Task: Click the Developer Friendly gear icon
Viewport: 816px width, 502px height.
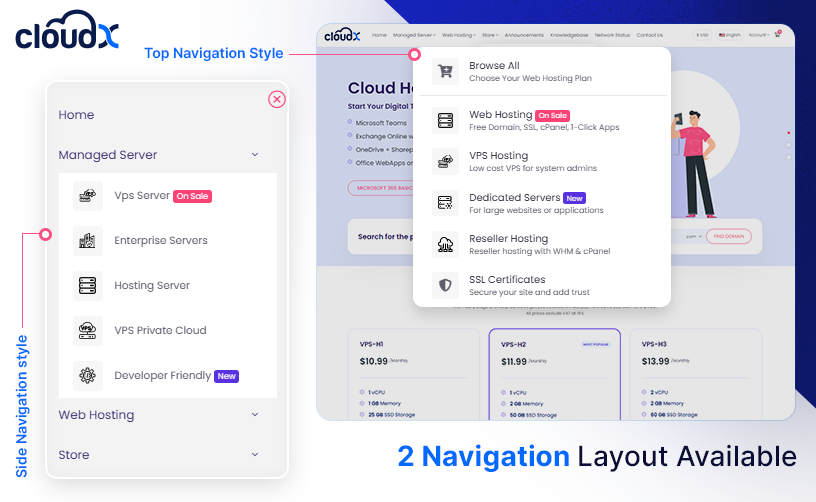Action: pos(88,376)
